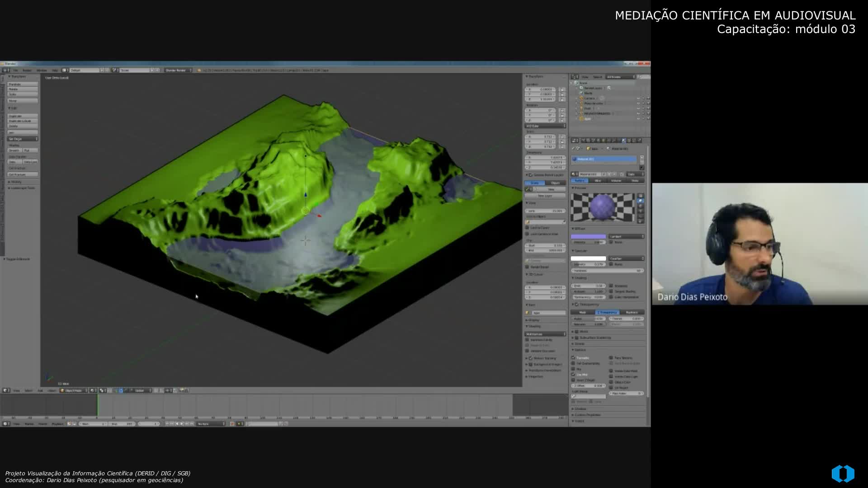Screen dimensions: 868x488
Task: Choose flat plane preview shape icon
Action: 641,196
